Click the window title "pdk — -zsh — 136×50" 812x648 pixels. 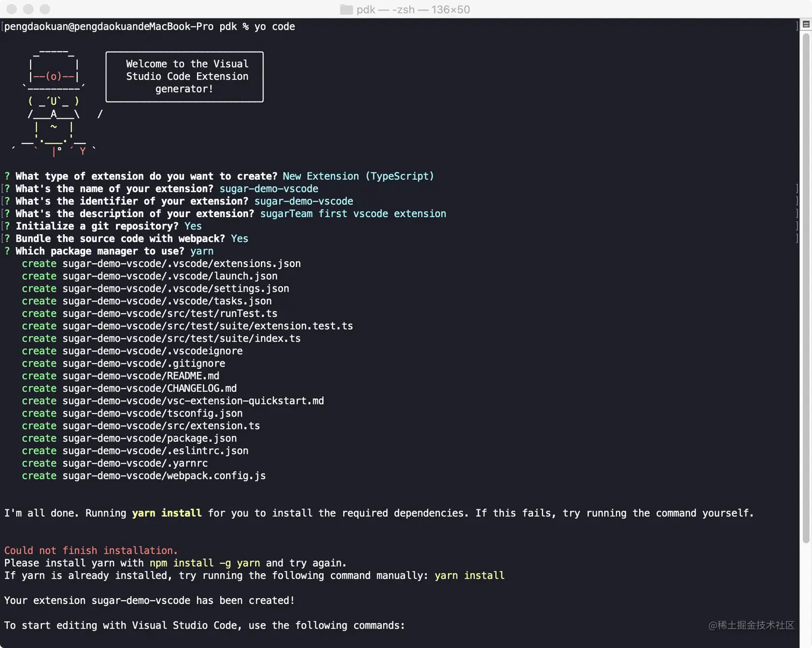point(413,10)
